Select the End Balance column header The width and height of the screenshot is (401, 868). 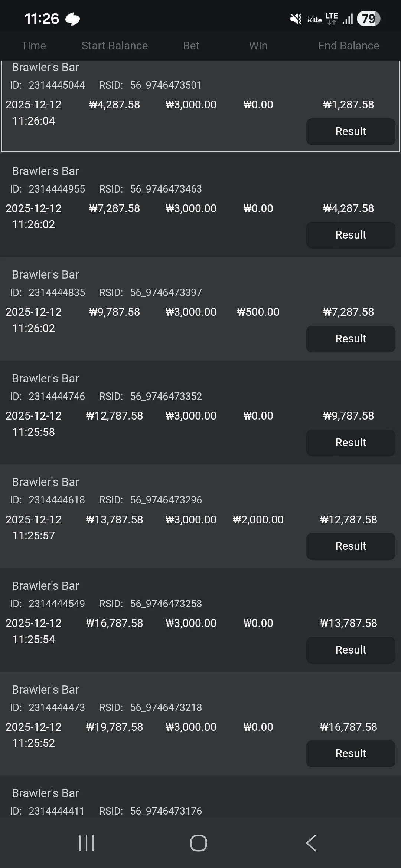349,46
